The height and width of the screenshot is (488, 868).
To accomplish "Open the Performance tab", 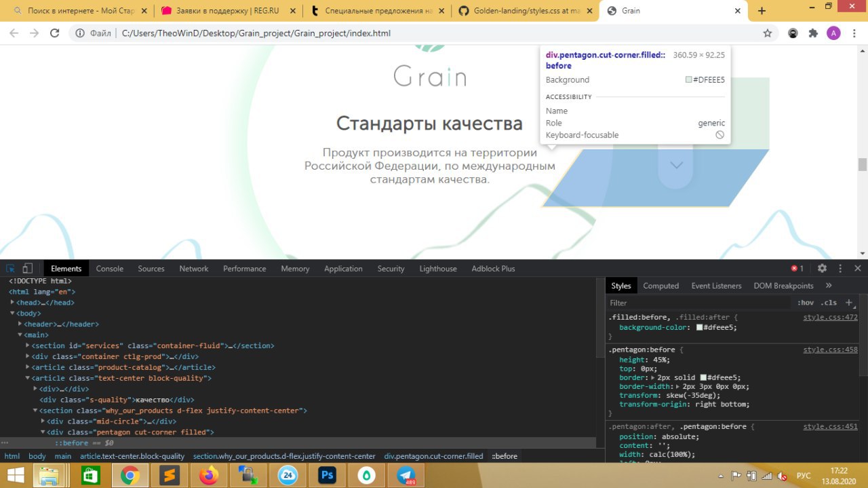I will pos(245,269).
